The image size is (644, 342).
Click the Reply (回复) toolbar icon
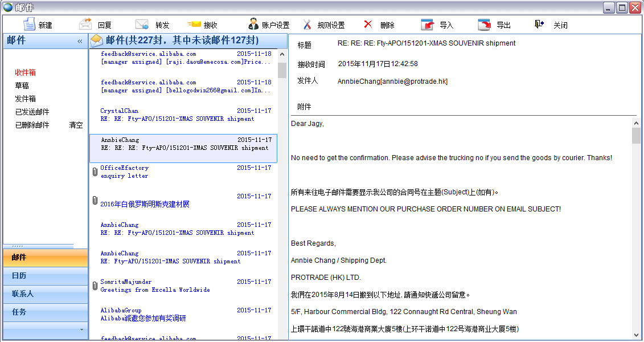point(85,25)
